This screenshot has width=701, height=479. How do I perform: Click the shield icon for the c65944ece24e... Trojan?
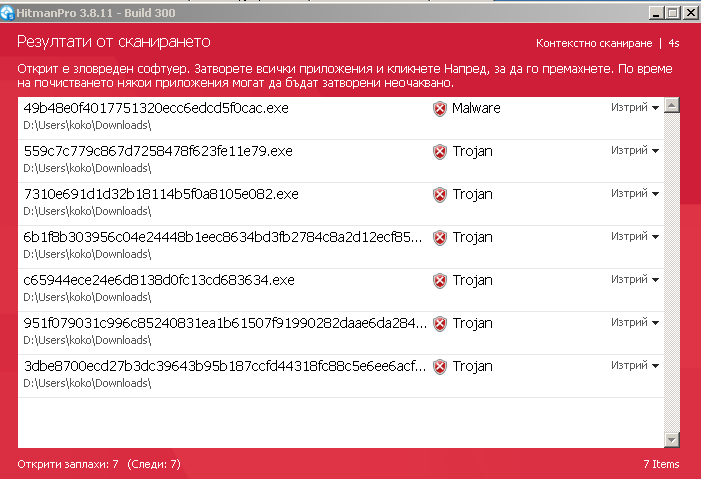tap(440, 280)
